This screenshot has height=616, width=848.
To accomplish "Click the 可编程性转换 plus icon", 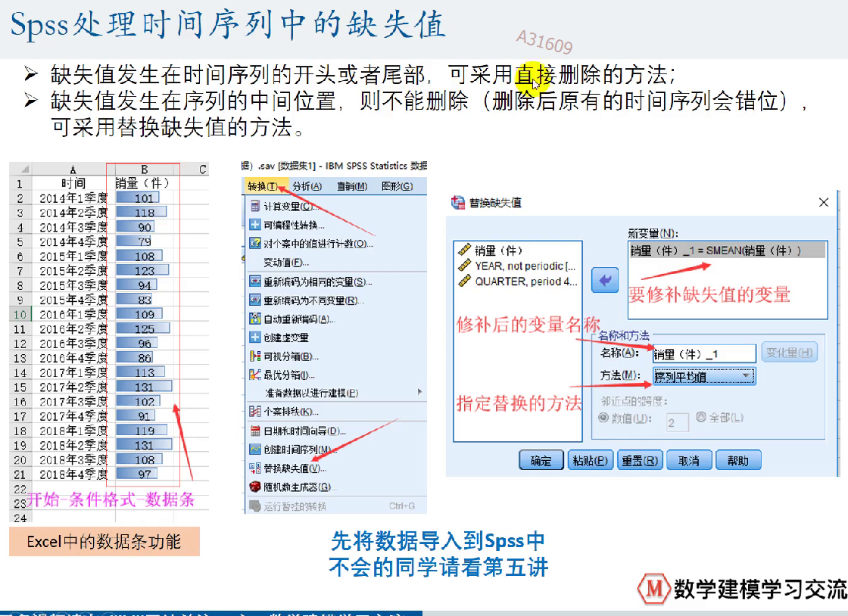I will (x=255, y=225).
